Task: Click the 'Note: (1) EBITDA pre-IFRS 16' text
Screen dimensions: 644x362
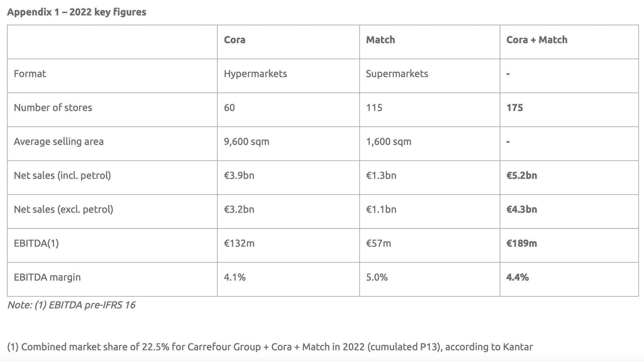Action: coord(71,305)
